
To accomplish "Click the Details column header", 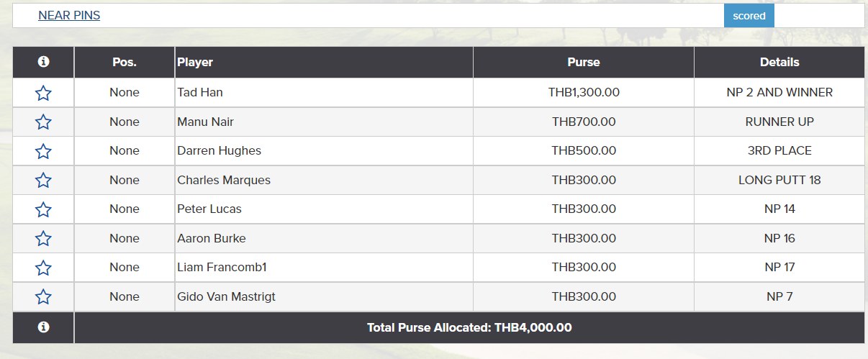I will 779,62.
